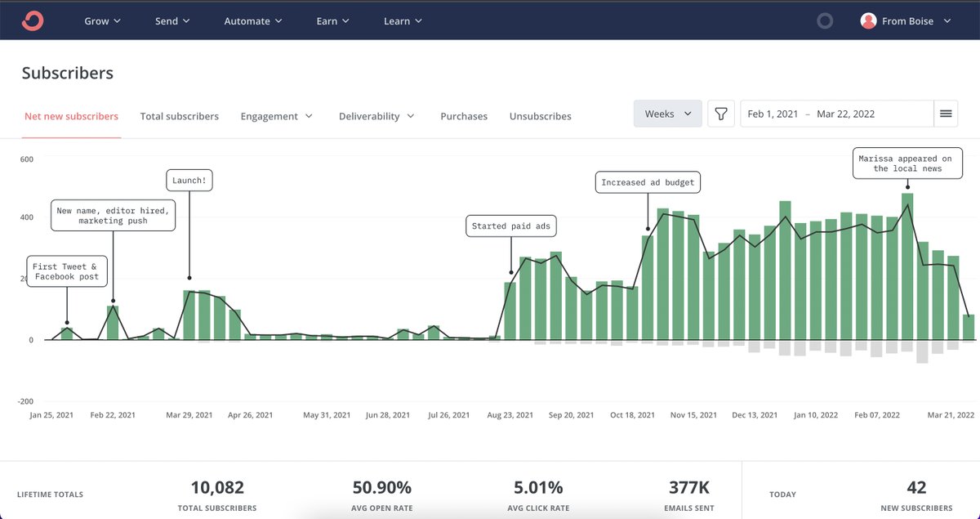Open the Earn menu
Image resolution: width=980 pixels, height=519 pixels.
point(333,21)
